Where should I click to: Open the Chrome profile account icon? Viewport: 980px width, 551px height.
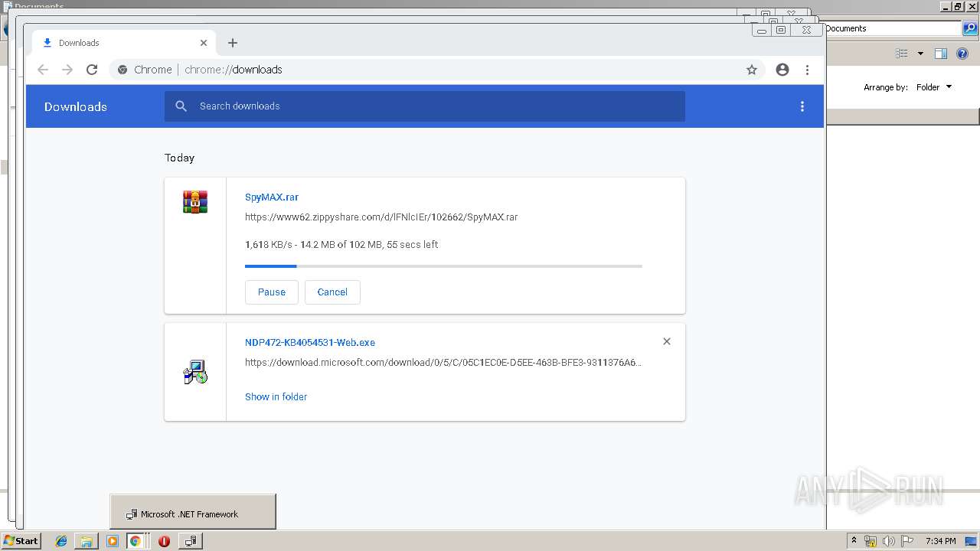[782, 70]
